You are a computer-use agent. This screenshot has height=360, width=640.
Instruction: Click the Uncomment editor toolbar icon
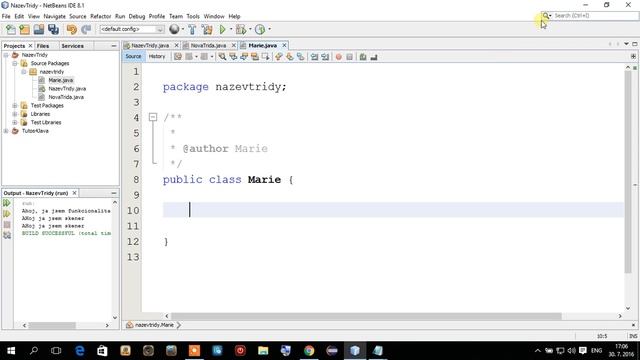coord(374,57)
